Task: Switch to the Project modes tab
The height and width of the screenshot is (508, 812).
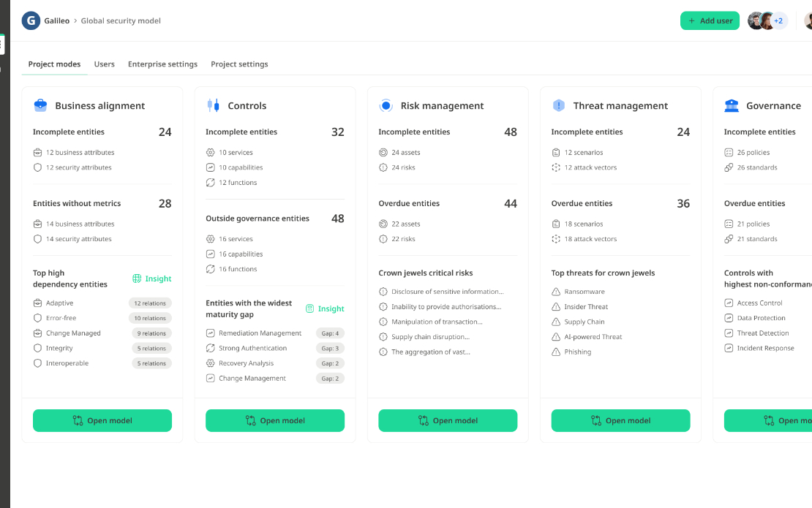Action: click(x=54, y=64)
